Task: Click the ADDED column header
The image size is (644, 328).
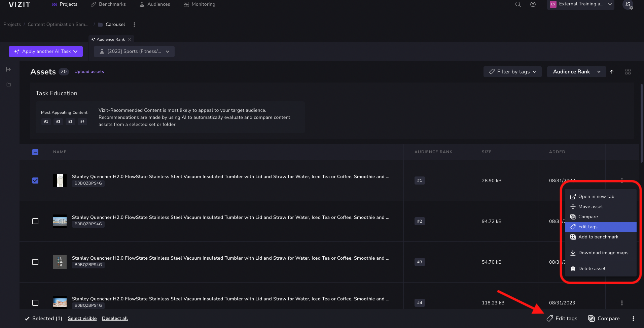Action: pos(557,152)
